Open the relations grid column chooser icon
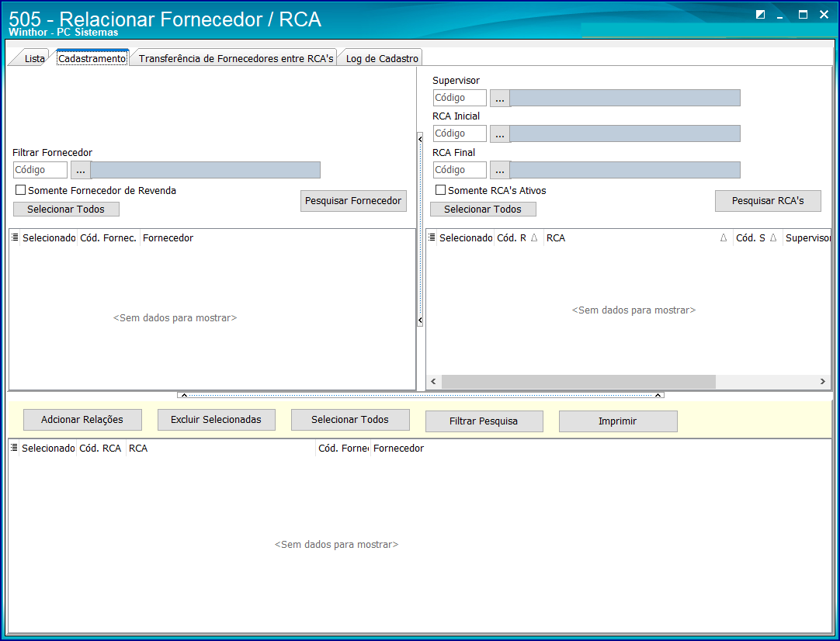Viewport: 840px width, 641px height. 14,448
